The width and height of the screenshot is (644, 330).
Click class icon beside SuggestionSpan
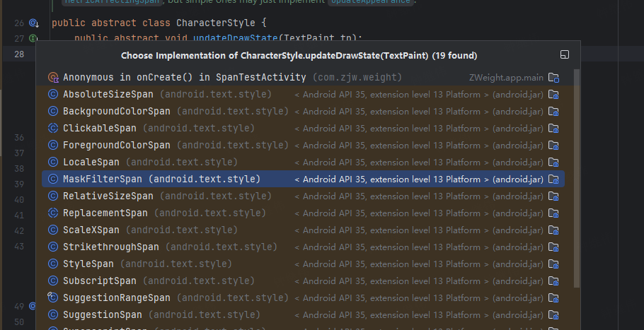(x=53, y=314)
